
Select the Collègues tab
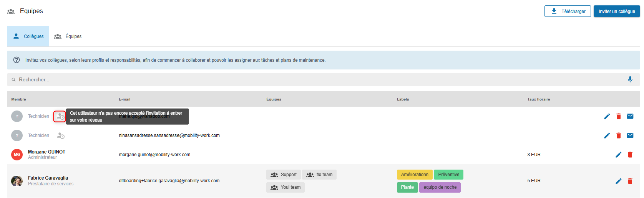(x=28, y=36)
